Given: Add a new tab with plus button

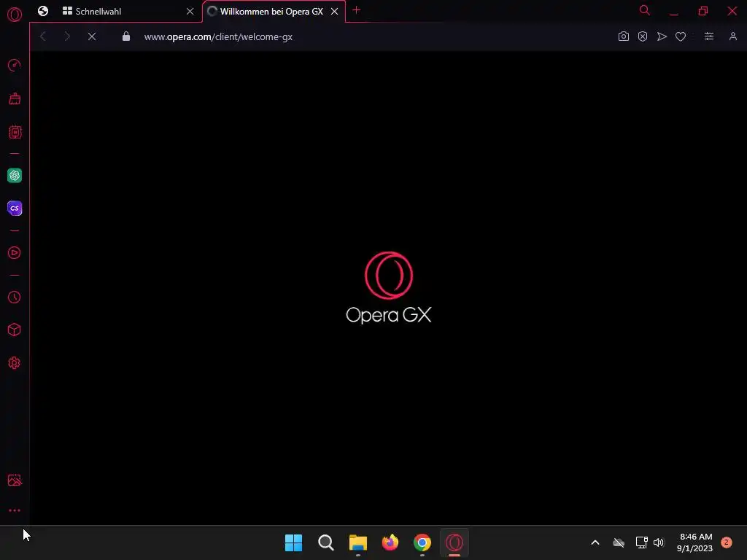Looking at the screenshot, I should tap(356, 10).
